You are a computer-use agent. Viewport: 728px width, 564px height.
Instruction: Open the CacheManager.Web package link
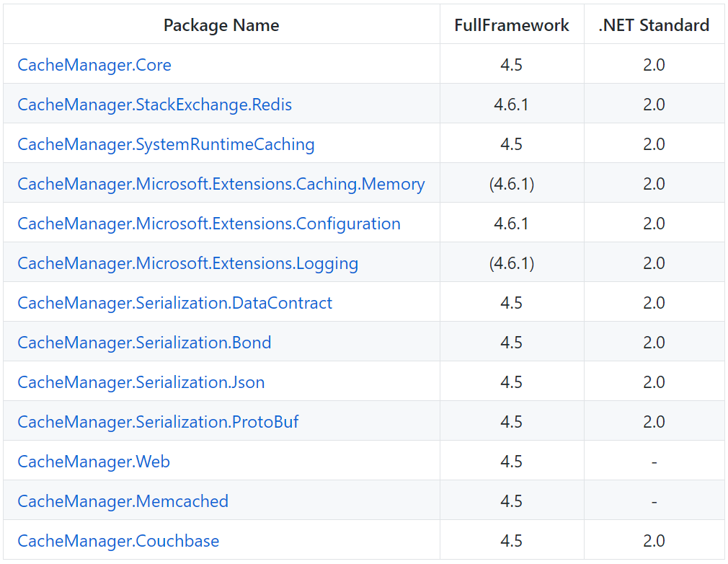(x=93, y=462)
